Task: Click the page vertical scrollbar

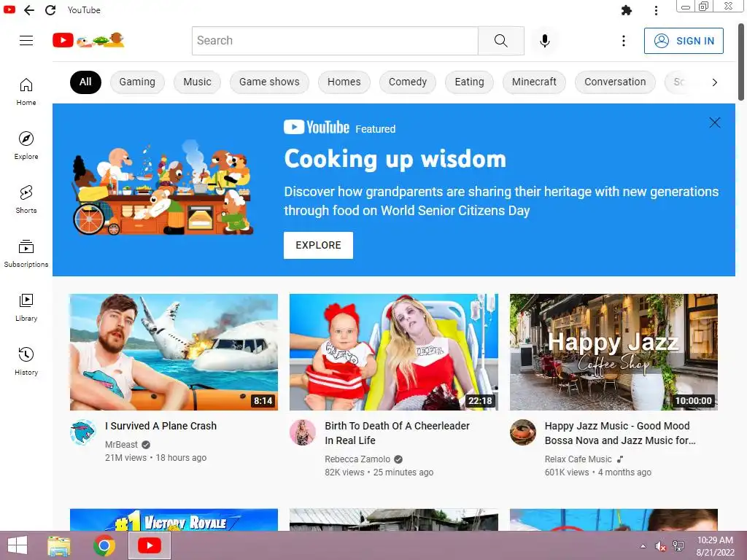Action: pyautogui.click(x=741, y=62)
